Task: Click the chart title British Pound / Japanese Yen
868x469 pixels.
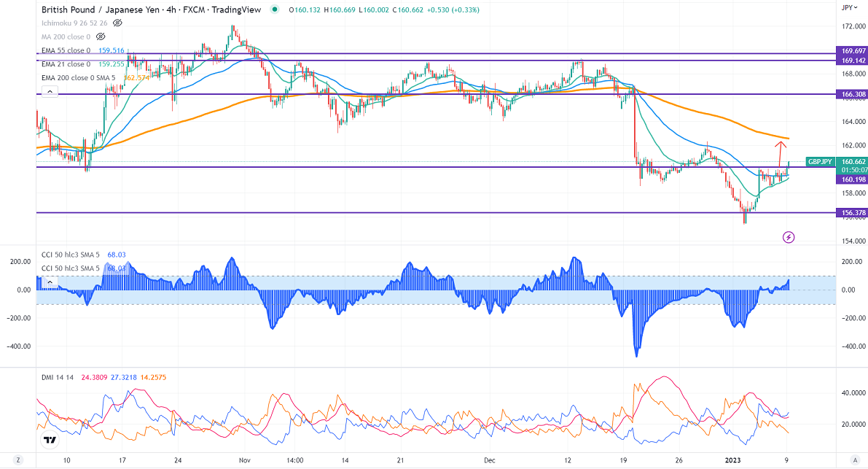Action: (x=103, y=9)
